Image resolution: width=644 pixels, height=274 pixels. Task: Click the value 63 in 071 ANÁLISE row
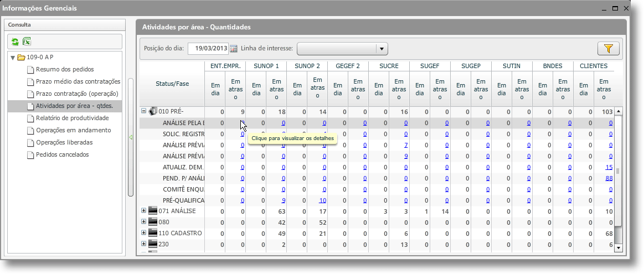click(282, 211)
